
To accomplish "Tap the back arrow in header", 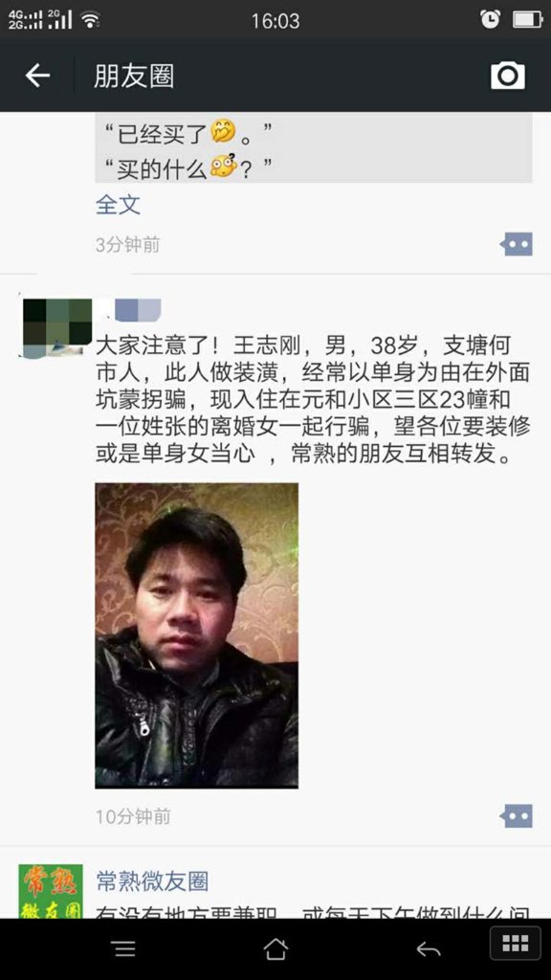I will pyautogui.click(x=37, y=76).
